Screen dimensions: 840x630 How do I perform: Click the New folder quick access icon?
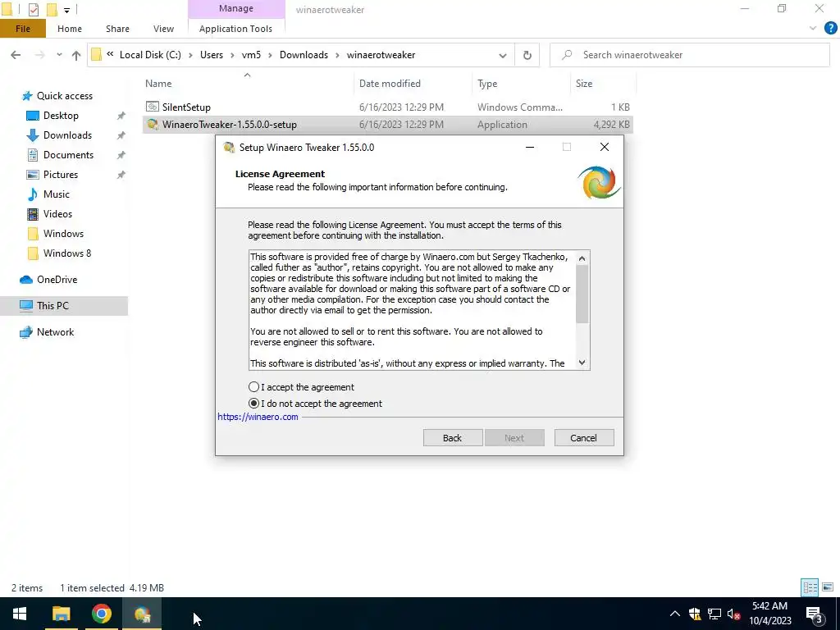pos(52,9)
